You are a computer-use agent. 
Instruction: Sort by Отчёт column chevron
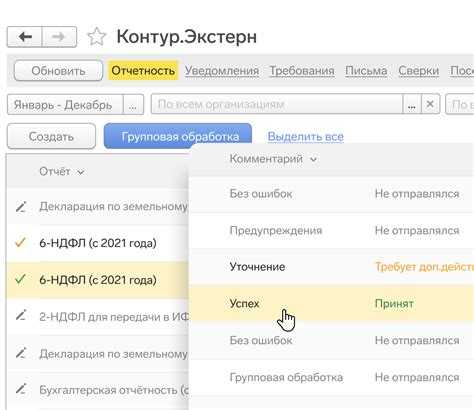pos(81,172)
